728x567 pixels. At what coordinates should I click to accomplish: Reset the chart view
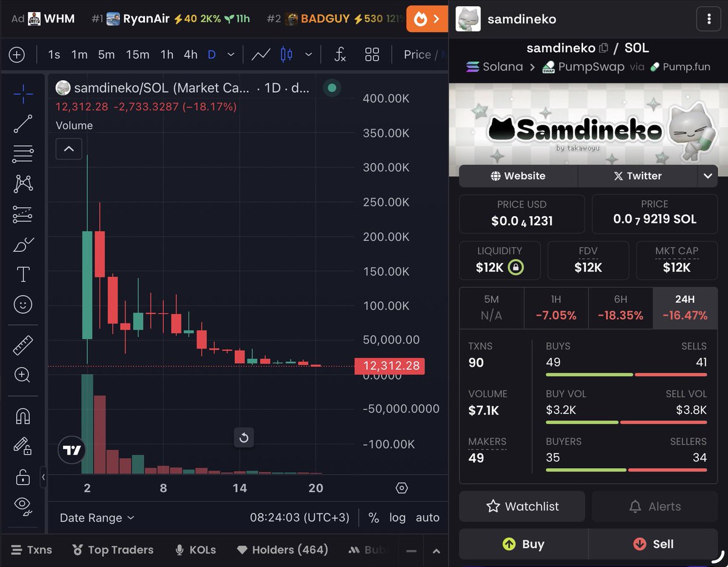point(244,437)
